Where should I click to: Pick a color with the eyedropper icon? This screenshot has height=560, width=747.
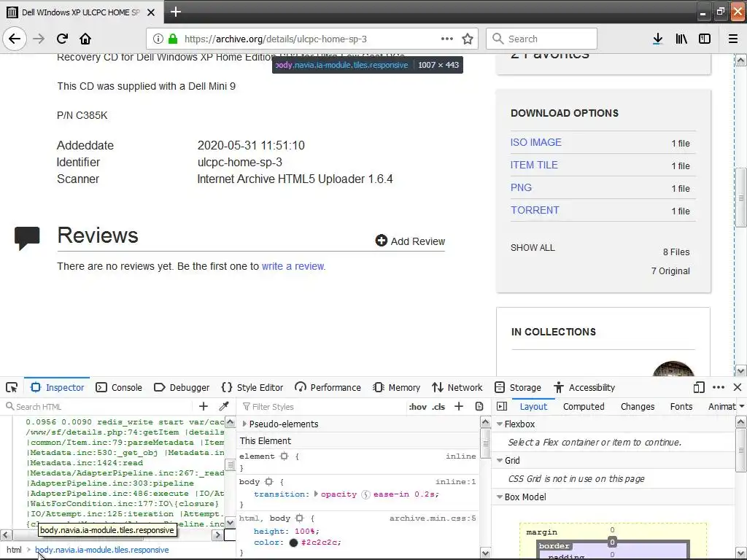click(x=224, y=406)
